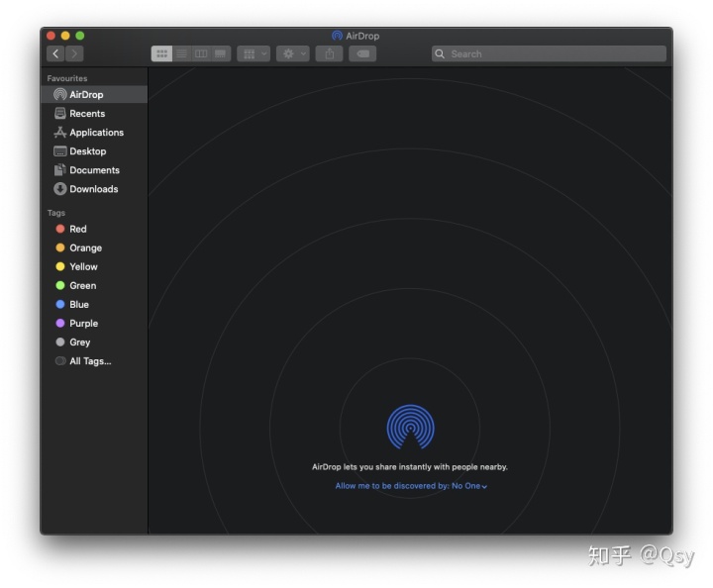
Task: Go forward with the right chevron button
Action: [74, 53]
